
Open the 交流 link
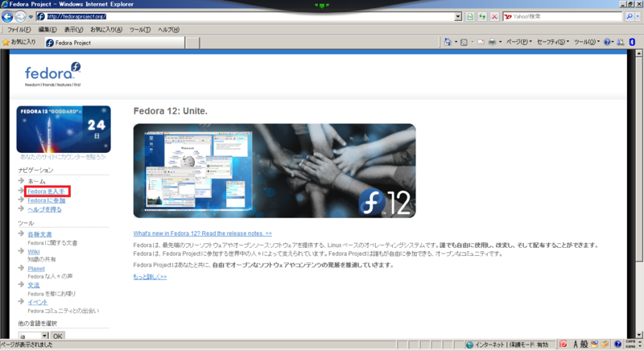(34, 285)
